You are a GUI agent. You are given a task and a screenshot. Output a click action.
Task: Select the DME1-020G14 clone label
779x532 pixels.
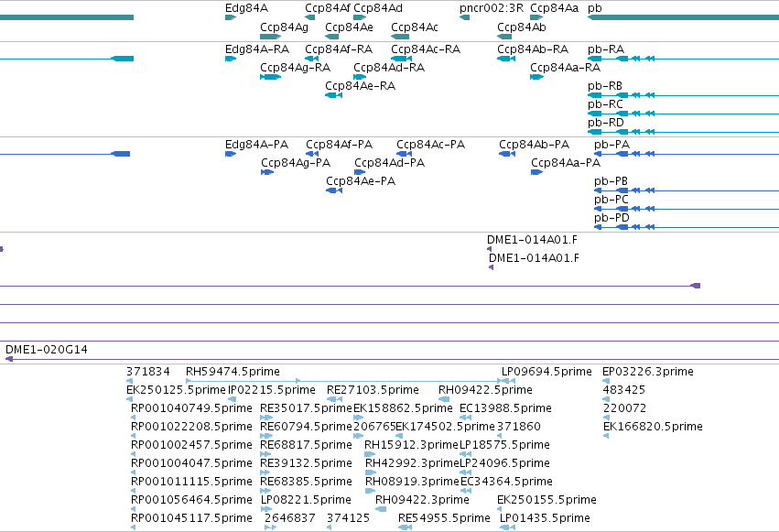46,350
